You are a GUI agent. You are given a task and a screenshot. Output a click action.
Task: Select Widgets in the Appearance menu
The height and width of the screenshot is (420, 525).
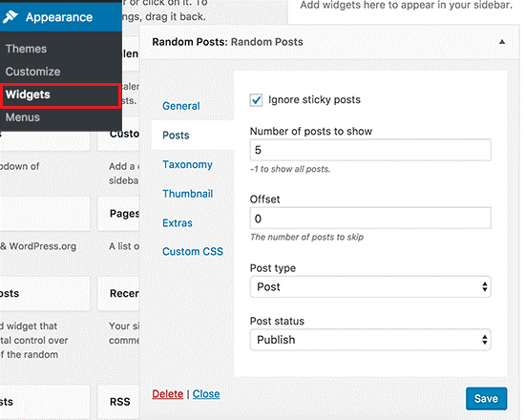pyautogui.click(x=28, y=94)
